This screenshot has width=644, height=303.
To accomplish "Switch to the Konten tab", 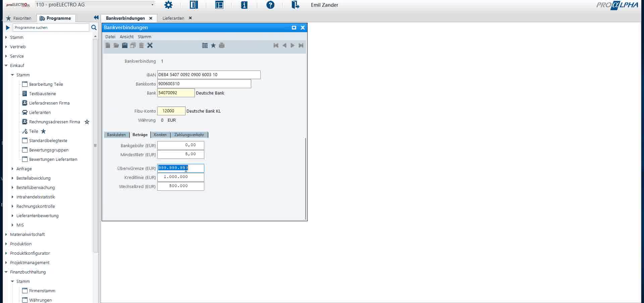I will 160,135.
